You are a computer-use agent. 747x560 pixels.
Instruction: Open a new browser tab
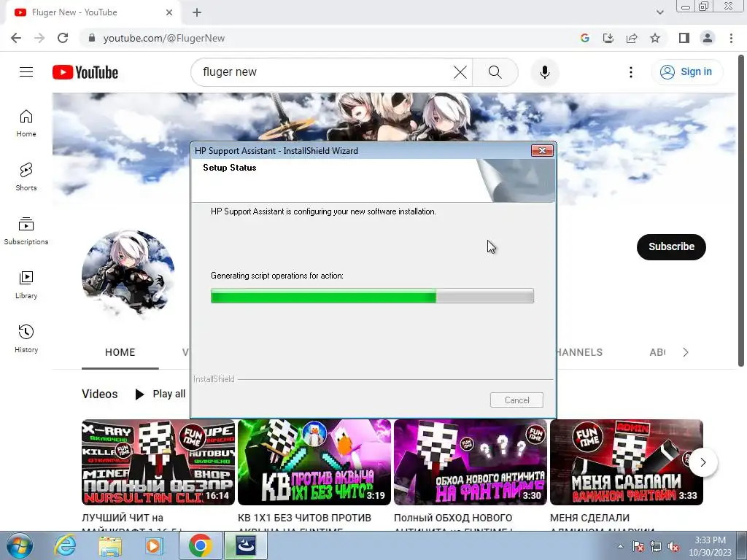point(197,12)
